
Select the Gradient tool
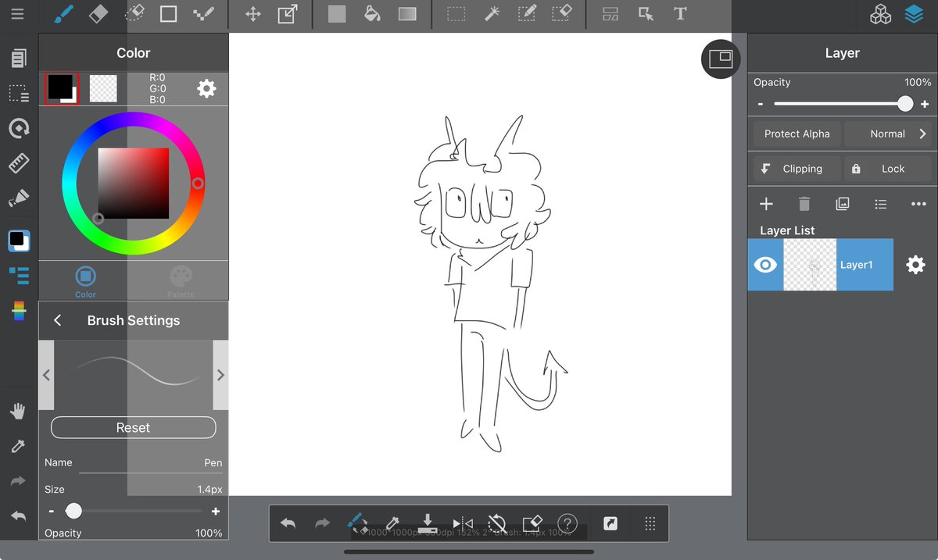[x=407, y=14]
